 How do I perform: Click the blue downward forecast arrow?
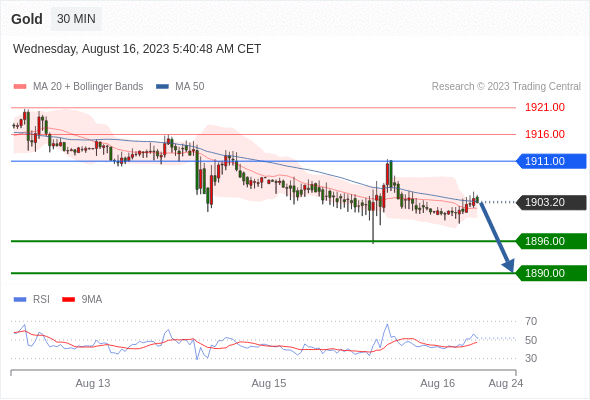click(496, 236)
